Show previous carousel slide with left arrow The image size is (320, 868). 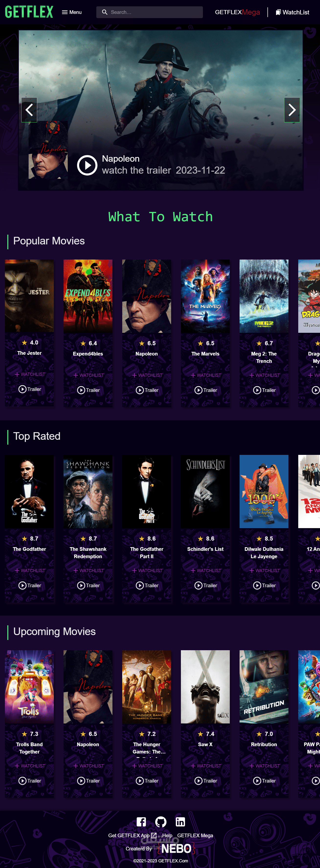point(29,110)
